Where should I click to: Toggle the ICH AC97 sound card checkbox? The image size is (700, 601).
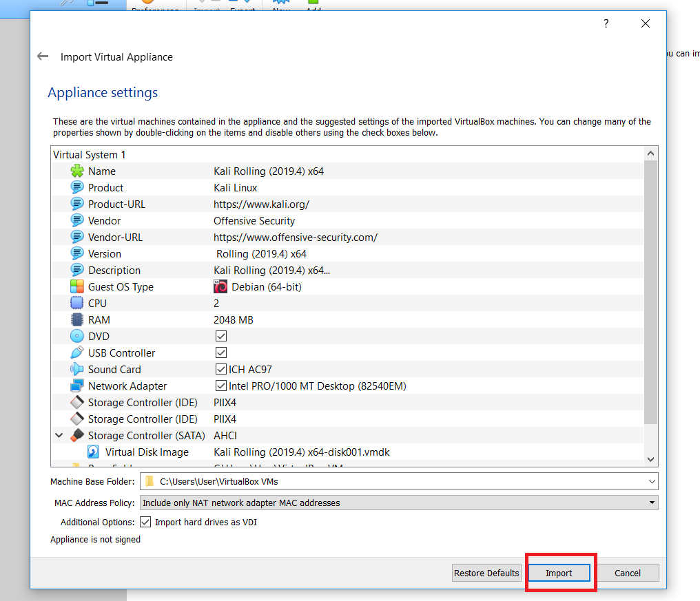point(221,370)
